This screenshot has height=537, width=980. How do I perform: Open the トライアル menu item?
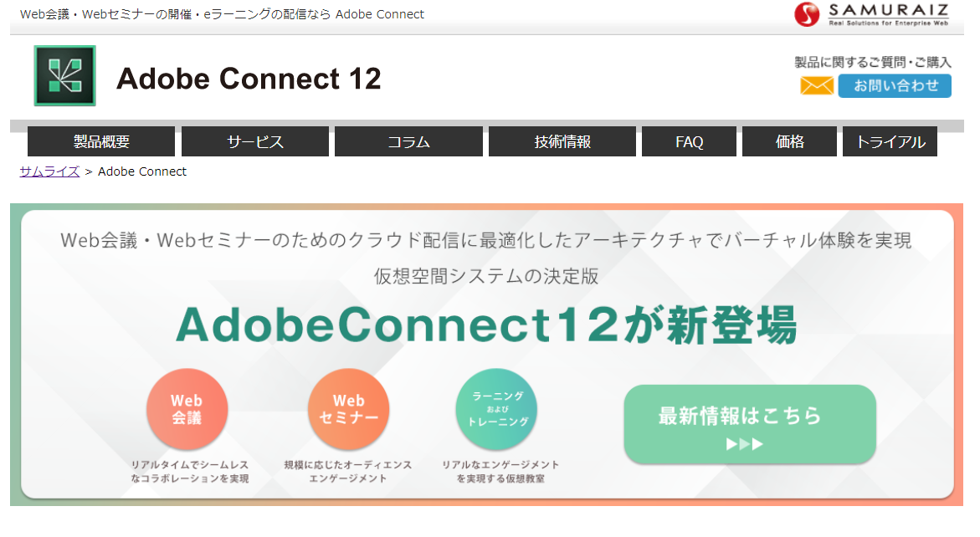890,141
